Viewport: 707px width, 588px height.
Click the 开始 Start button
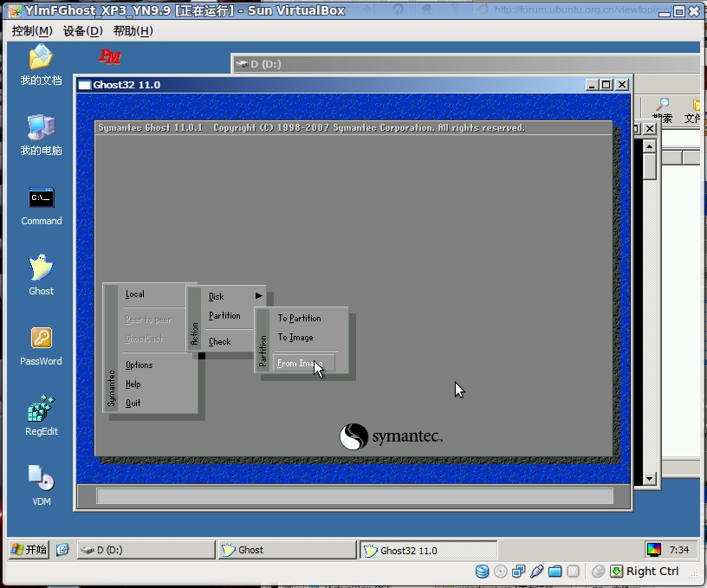[29, 549]
